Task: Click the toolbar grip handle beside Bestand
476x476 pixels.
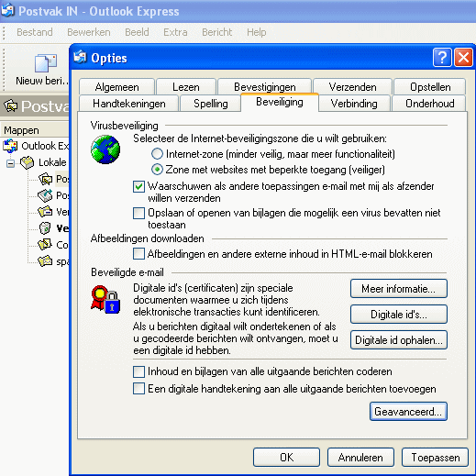Action: [x=4, y=33]
